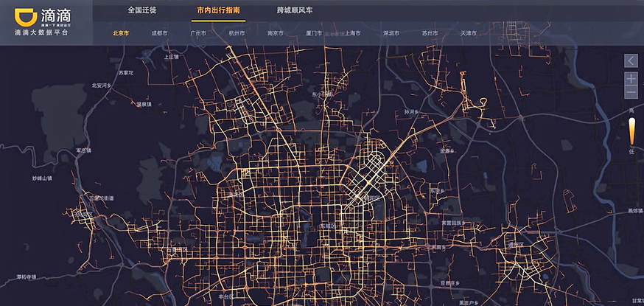Switch to the 市内出行指南 tab
This screenshot has width=644, height=306.
pos(217,11)
